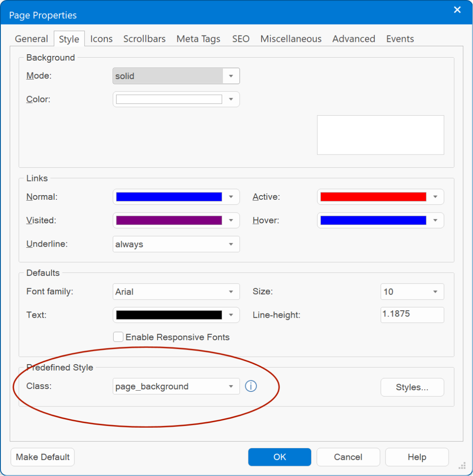Open Help for this dialog
The image size is (473, 476).
click(x=417, y=457)
